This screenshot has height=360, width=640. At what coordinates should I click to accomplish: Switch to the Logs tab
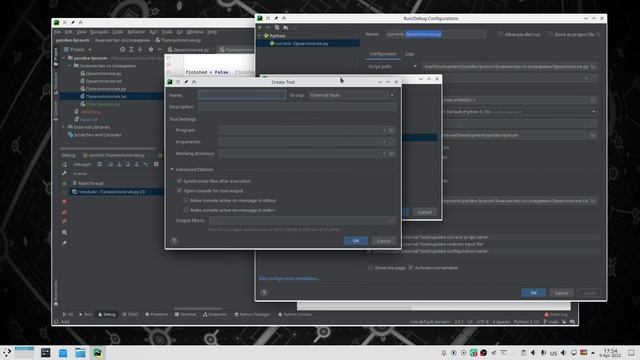pos(409,54)
